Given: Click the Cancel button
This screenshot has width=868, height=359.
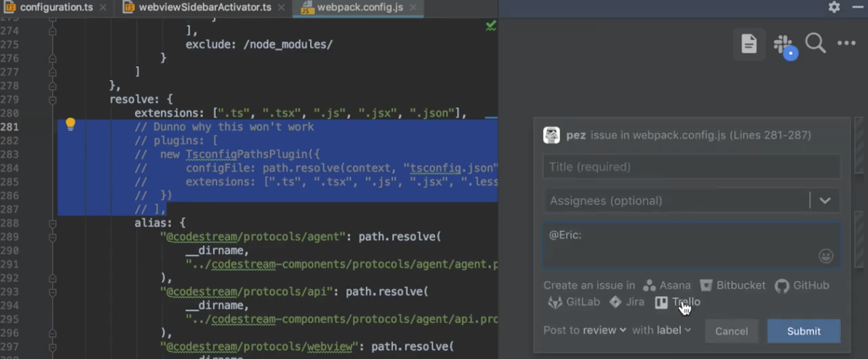Looking at the screenshot, I should tap(732, 331).
